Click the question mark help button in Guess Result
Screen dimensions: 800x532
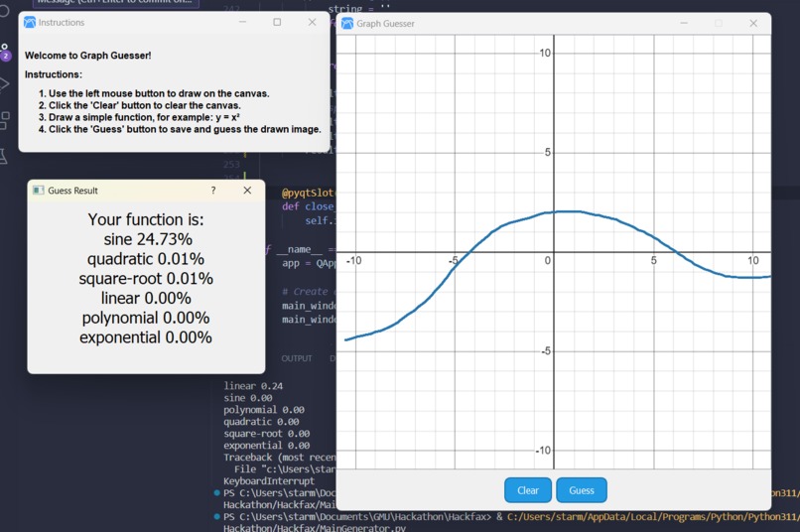tap(213, 191)
